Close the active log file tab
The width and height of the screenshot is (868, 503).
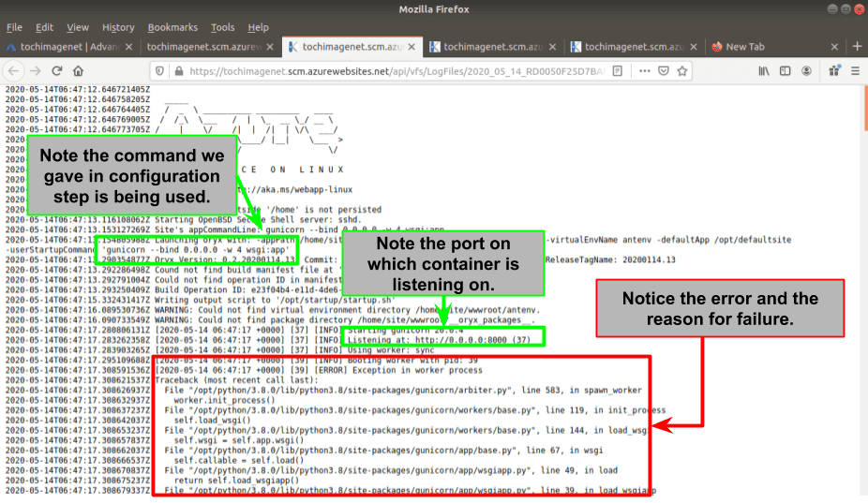pyautogui.click(x=412, y=47)
